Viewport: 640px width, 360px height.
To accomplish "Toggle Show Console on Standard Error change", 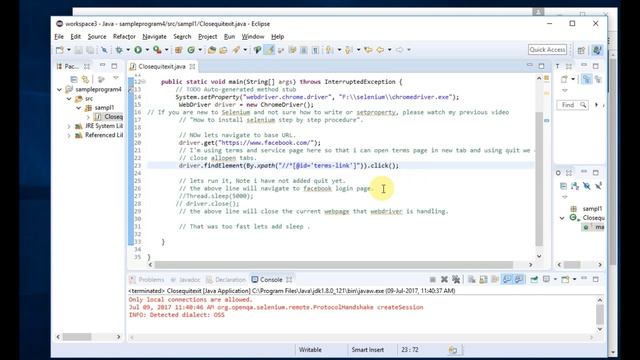I will [x=519, y=280].
